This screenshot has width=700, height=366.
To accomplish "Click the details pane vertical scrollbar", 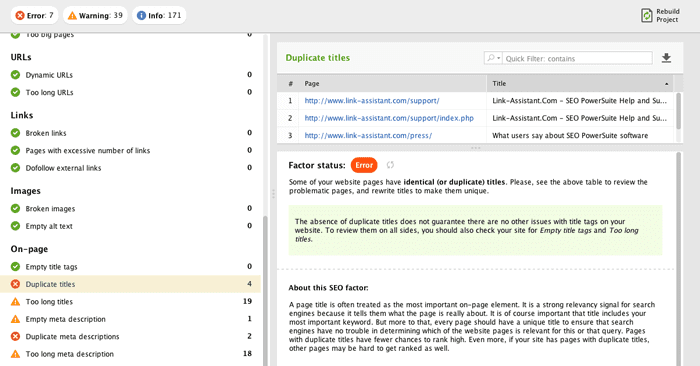I will click(x=679, y=259).
